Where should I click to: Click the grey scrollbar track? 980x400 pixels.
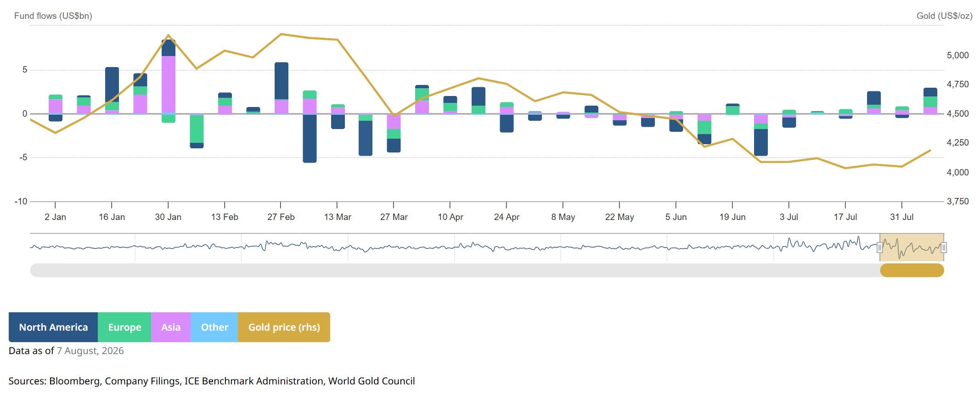455,270
